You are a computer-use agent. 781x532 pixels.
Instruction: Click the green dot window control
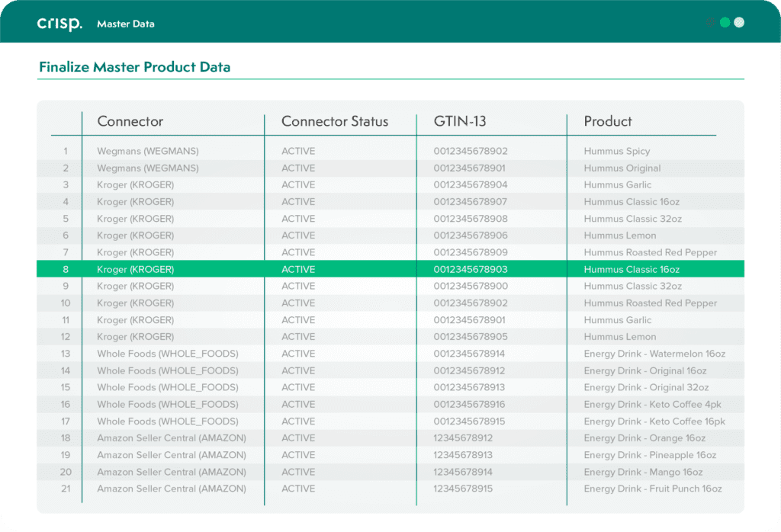725,22
